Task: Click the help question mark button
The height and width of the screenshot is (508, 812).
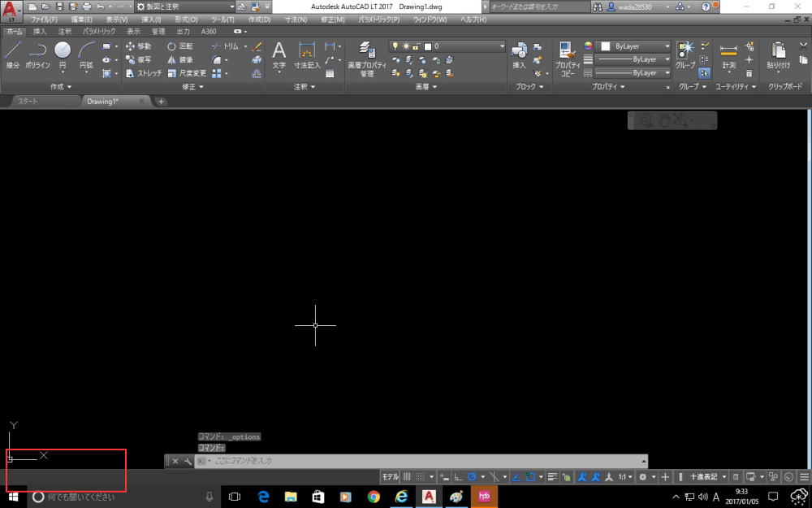Action: click(706, 7)
